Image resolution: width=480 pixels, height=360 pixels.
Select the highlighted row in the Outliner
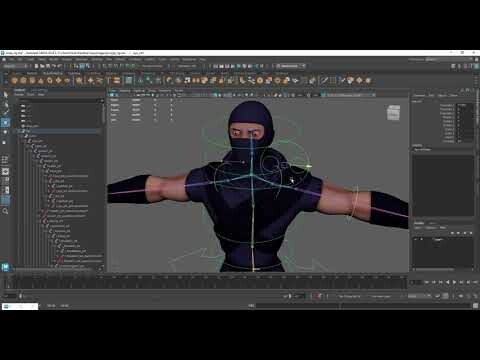(60, 131)
